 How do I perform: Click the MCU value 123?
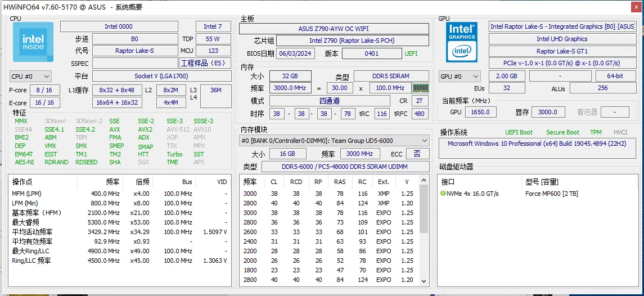coord(213,51)
